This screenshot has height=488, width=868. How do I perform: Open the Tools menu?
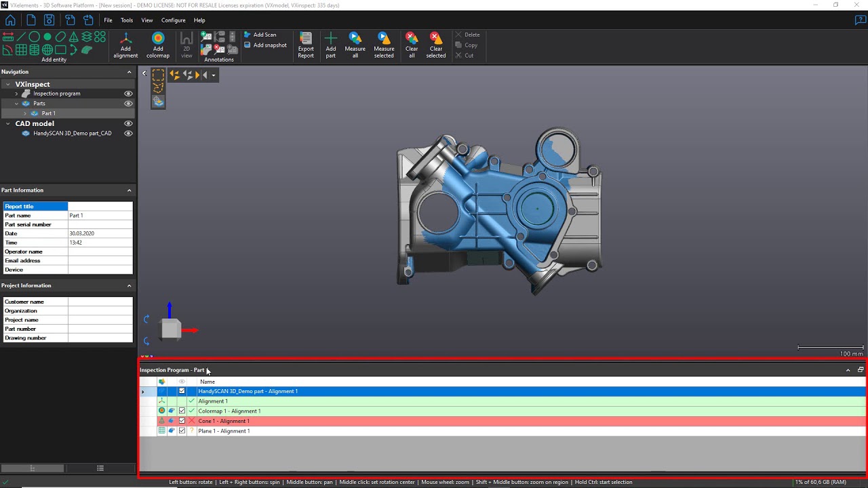click(126, 20)
